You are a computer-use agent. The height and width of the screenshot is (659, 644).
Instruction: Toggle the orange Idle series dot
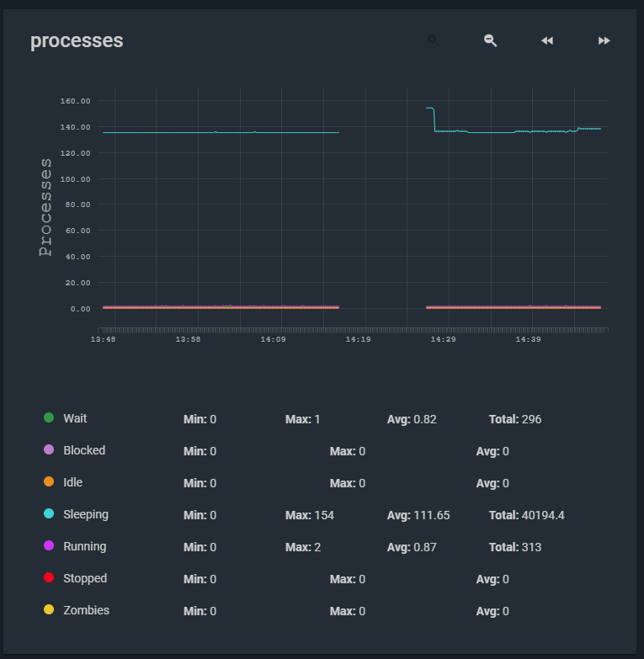point(49,482)
